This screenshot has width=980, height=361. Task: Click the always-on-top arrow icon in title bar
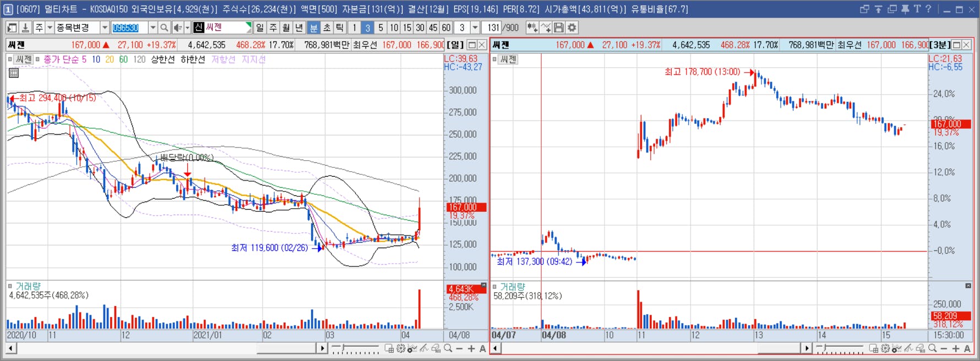click(878, 9)
